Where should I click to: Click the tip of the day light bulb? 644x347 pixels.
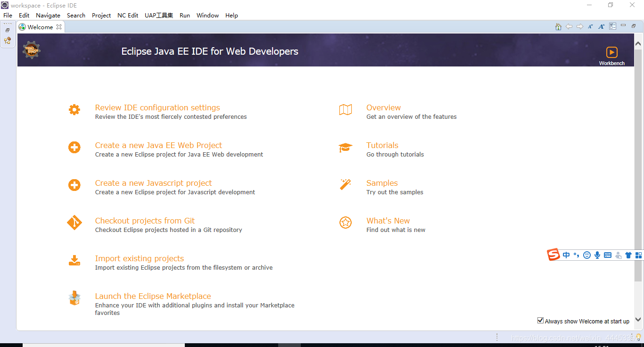639,337
